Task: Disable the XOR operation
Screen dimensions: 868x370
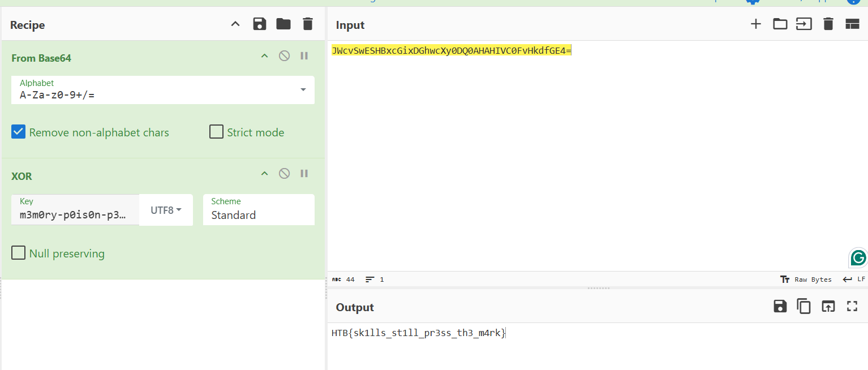Action: (285, 173)
